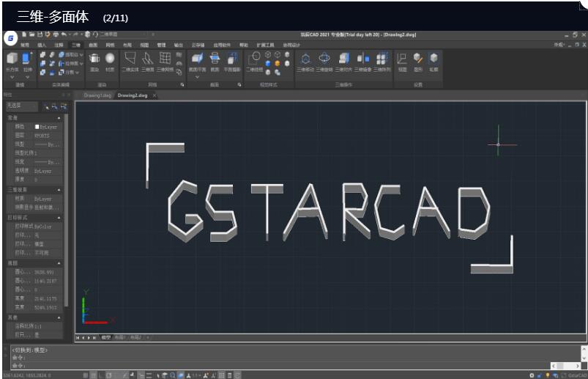Switch to the 曲面 ribbon tab
The image size is (588, 379).
[x=92, y=45]
